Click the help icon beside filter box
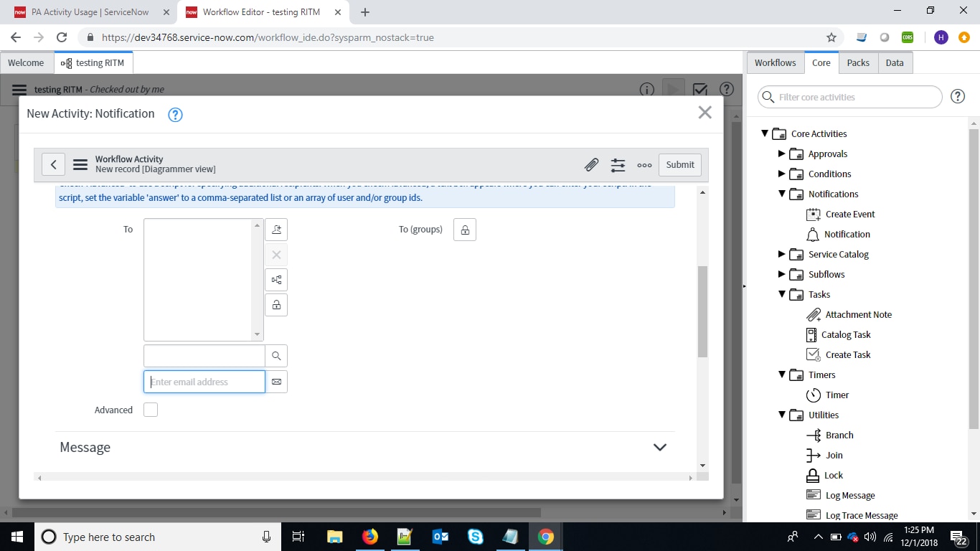Screen dimensions: 980x551 [957, 97]
